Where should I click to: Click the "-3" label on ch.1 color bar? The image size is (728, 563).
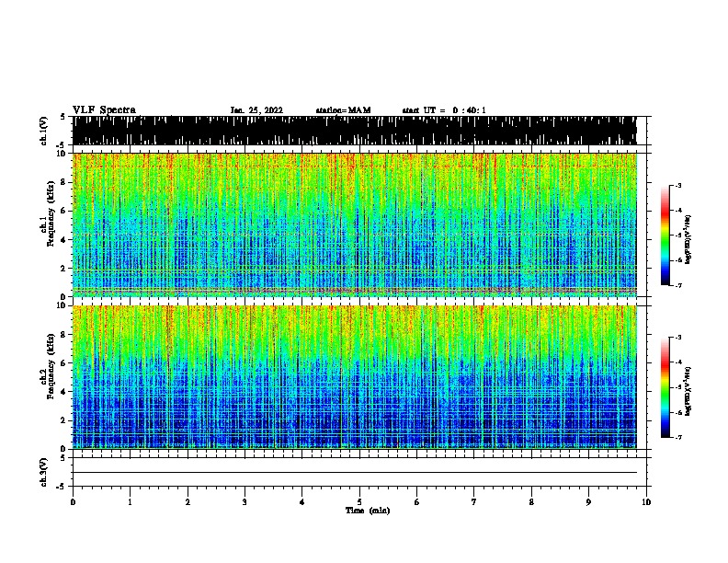(x=677, y=185)
